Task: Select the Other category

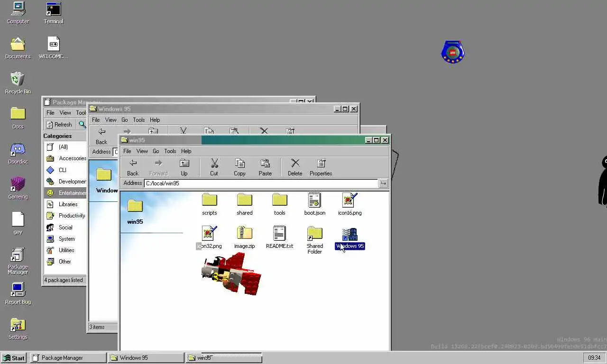Action: 65,262
